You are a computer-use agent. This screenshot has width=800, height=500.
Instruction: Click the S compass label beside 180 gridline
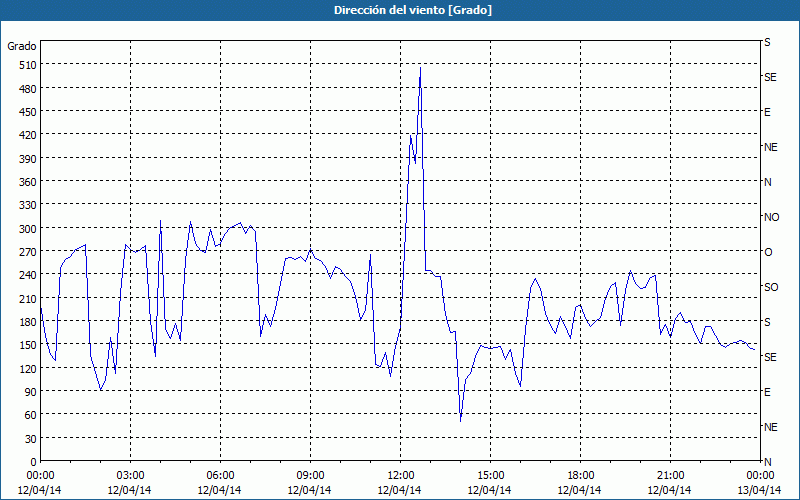(767, 322)
